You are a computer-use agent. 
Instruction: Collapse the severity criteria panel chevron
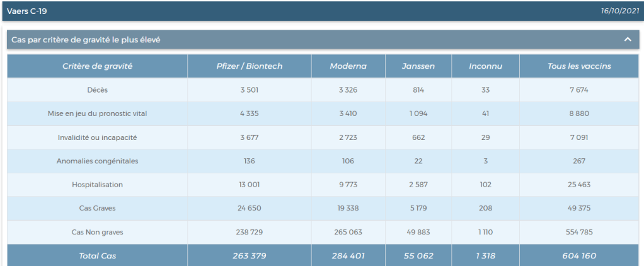click(x=627, y=40)
